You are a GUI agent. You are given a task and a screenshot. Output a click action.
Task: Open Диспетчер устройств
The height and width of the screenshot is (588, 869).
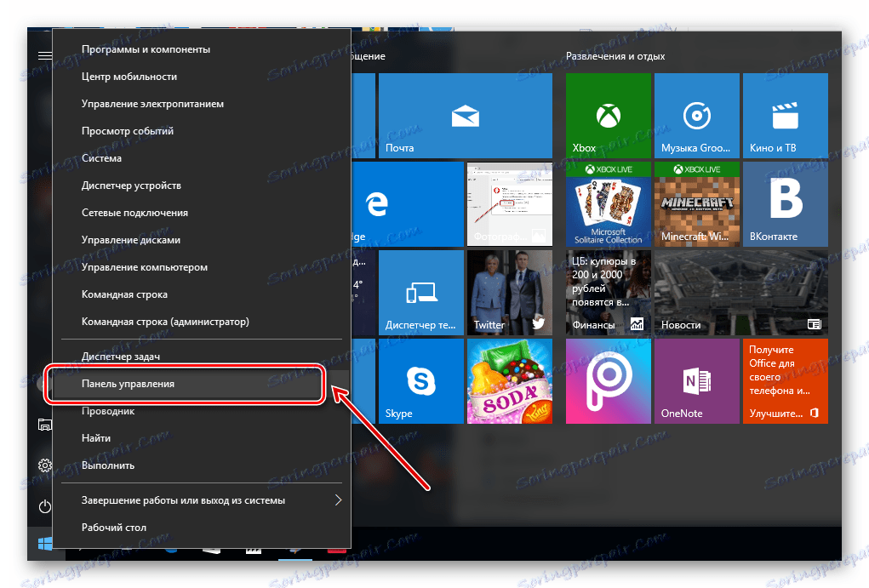[202, 186]
